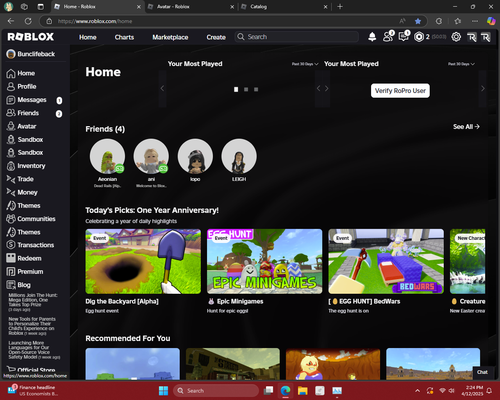The image size is (500, 400).
Task: Advance the right Most Played panel with the arrow
Action: (x=483, y=89)
